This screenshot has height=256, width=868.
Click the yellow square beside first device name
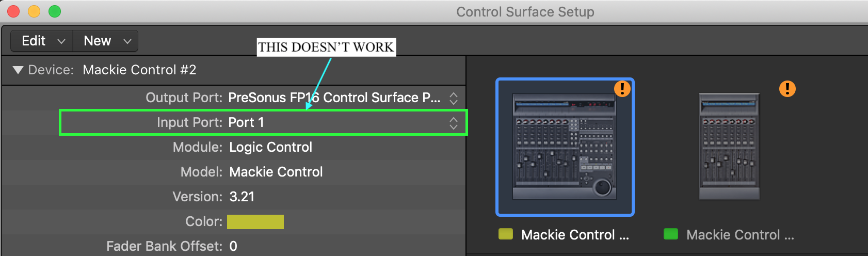click(x=506, y=234)
